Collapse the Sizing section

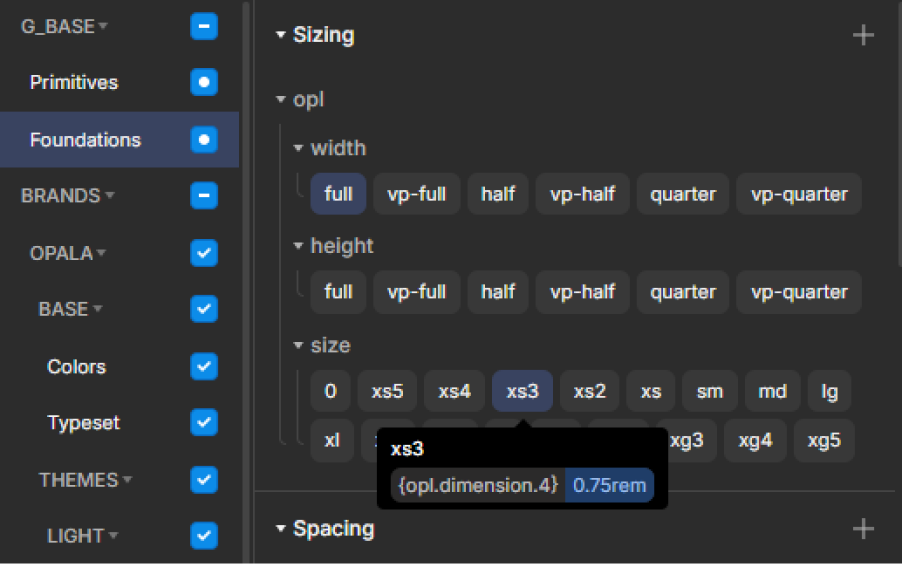(x=281, y=36)
